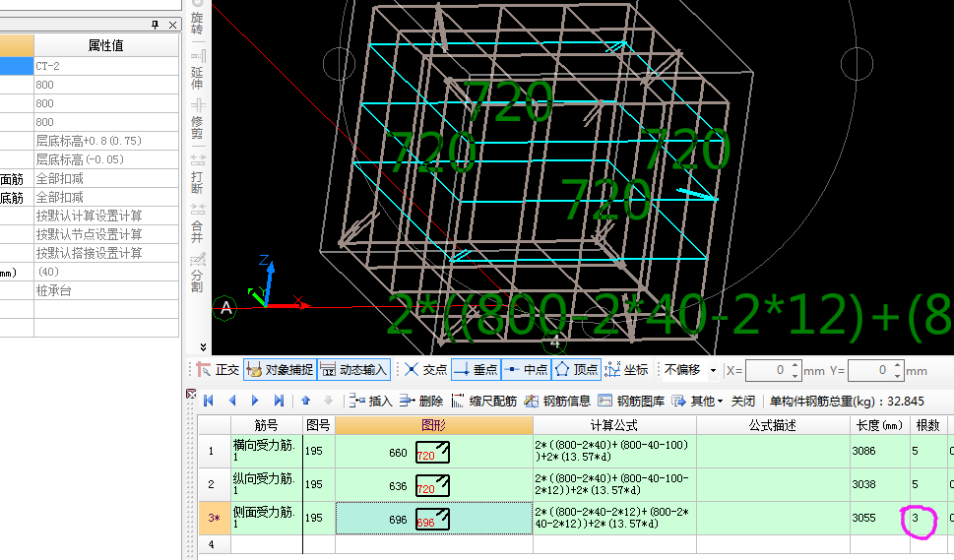The image size is (954, 560).
Task: Select the 合并 merge tool
Action: tap(197, 223)
